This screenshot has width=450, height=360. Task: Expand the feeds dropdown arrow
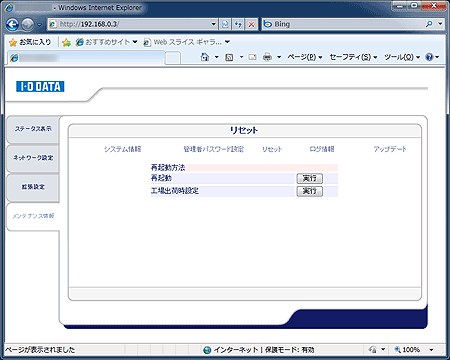point(241,57)
